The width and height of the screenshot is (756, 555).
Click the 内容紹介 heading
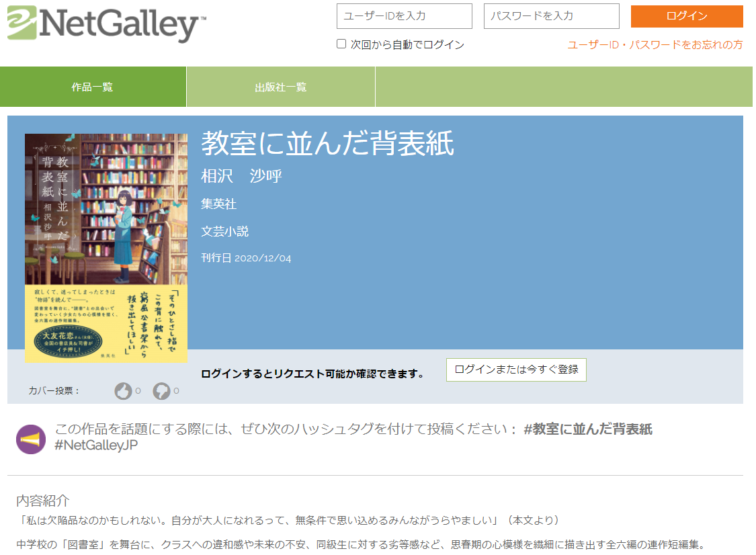[43, 501]
